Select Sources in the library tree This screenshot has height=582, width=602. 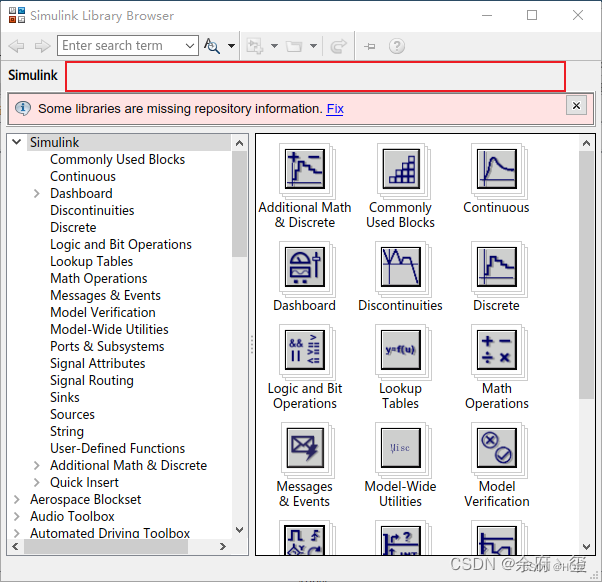tap(72, 414)
